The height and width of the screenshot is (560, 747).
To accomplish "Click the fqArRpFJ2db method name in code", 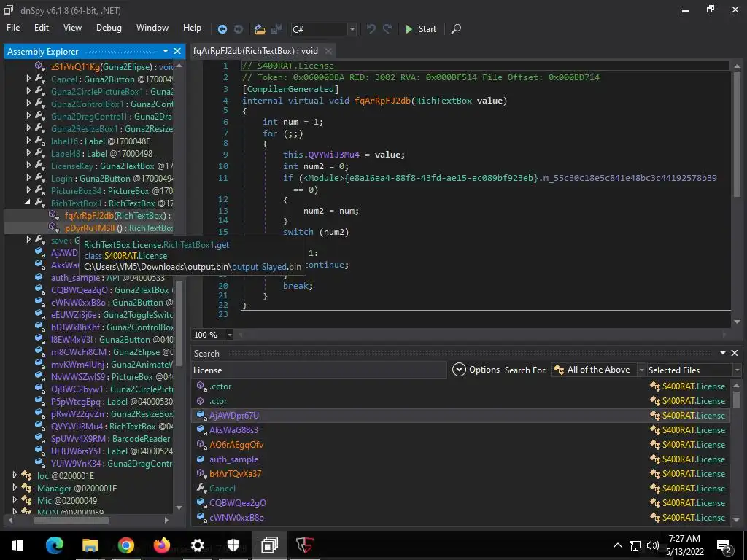I will [x=382, y=101].
